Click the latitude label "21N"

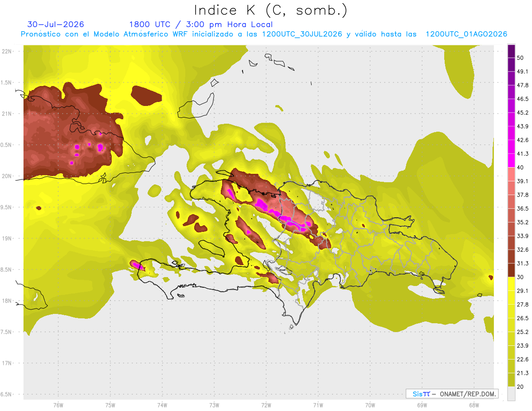tap(7, 114)
